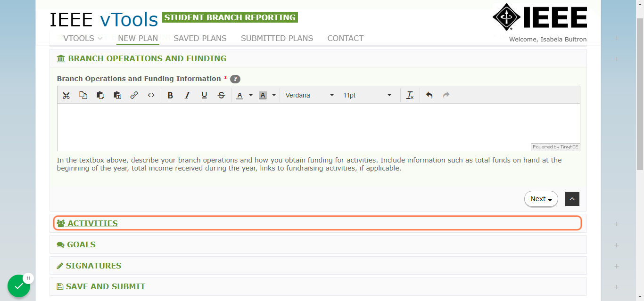Toggle italic formatting
This screenshot has height=301, width=644.
pyautogui.click(x=187, y=95)
